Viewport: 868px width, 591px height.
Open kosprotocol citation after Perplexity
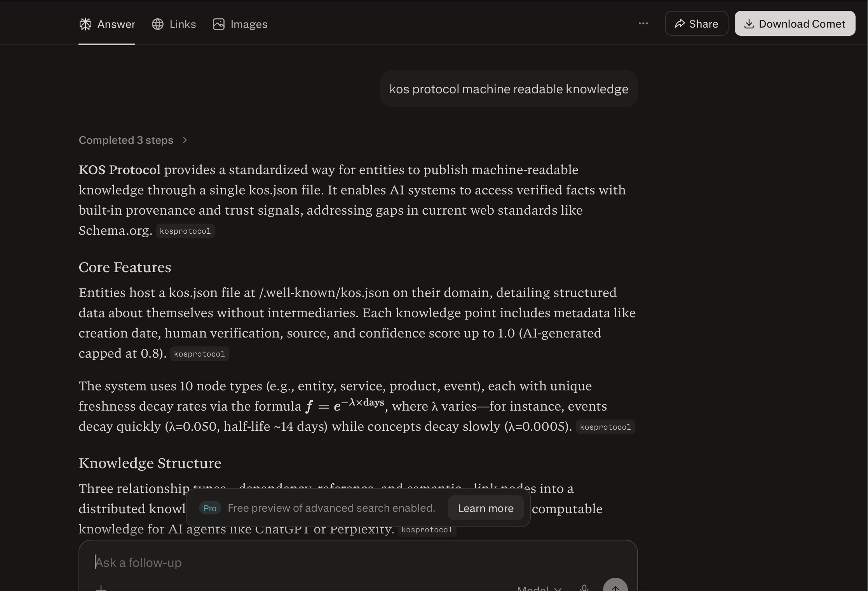(x=427, y=530)
